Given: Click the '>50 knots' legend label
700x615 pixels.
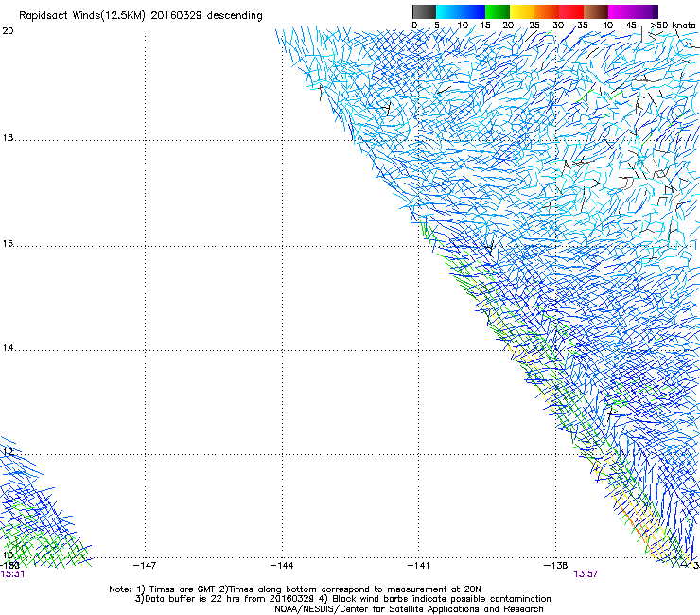Looking at the screenshot, I should (673, 26).
